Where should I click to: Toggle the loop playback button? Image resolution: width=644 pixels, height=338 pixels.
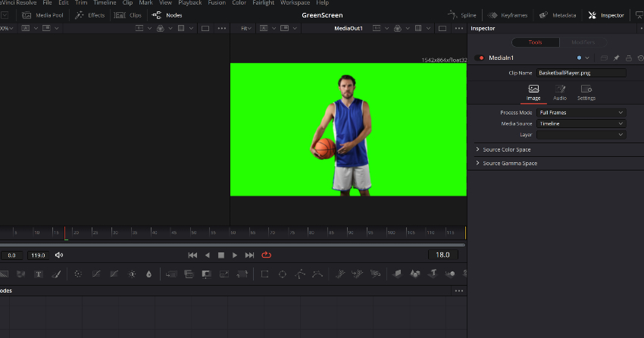(x=267, y=255)
